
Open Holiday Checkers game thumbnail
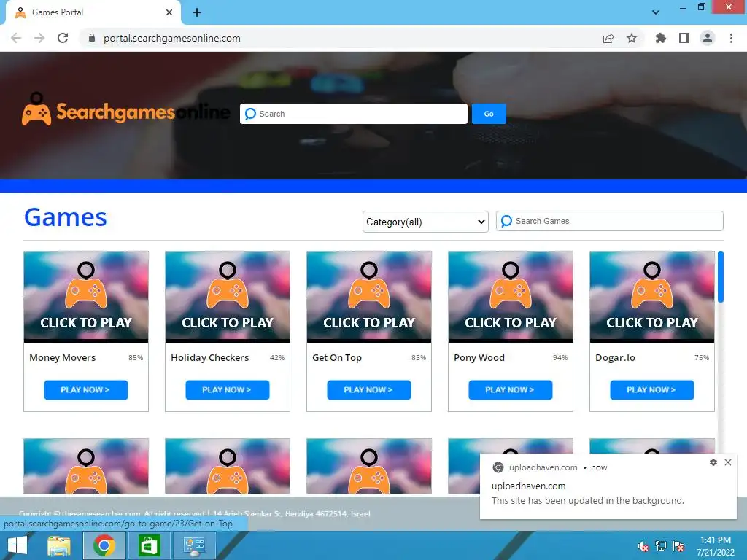pos(228,296)
